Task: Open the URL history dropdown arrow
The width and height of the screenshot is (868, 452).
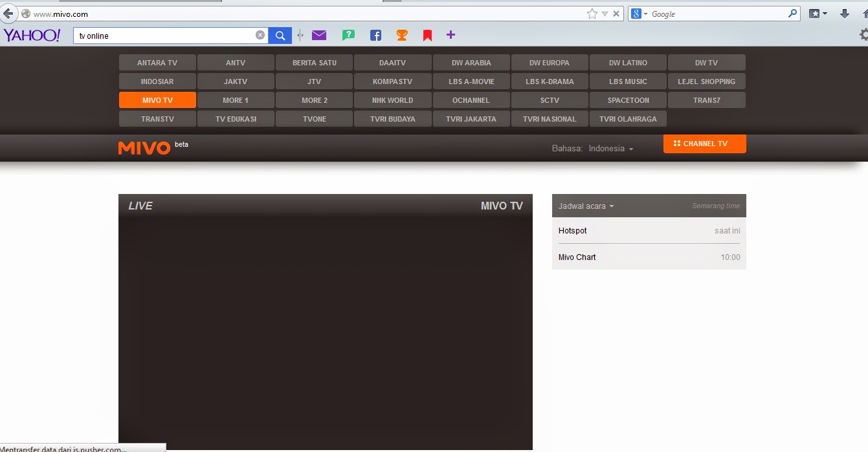Action: [605, 14]
